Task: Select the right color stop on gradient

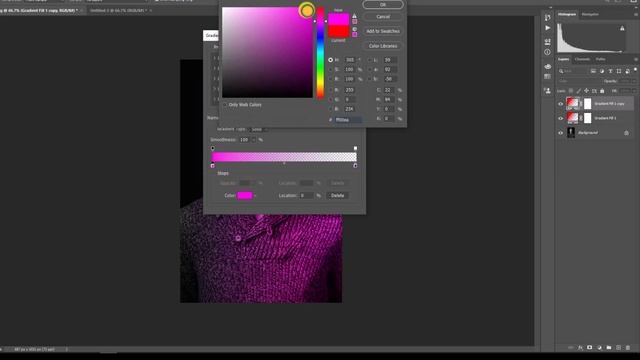Action: click(355, 166)
